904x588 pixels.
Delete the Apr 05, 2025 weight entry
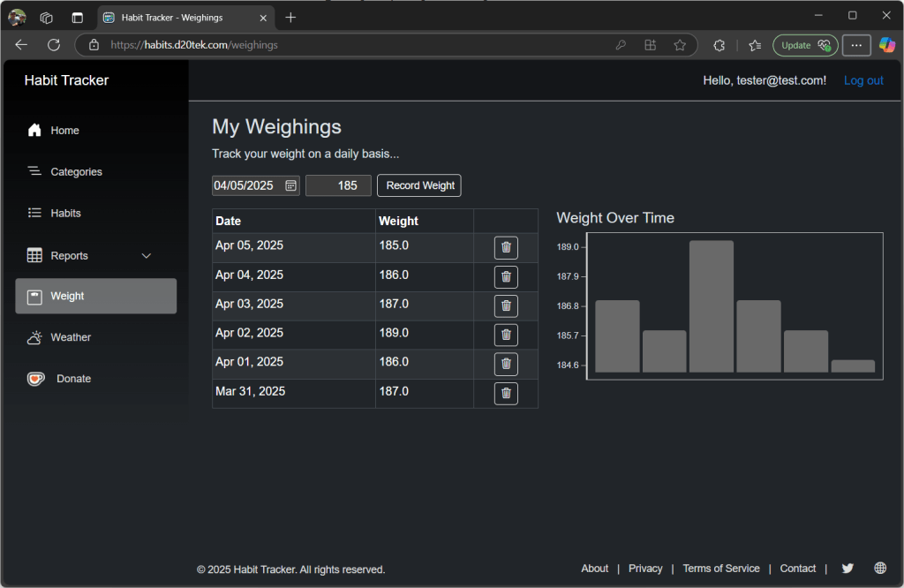506,248
